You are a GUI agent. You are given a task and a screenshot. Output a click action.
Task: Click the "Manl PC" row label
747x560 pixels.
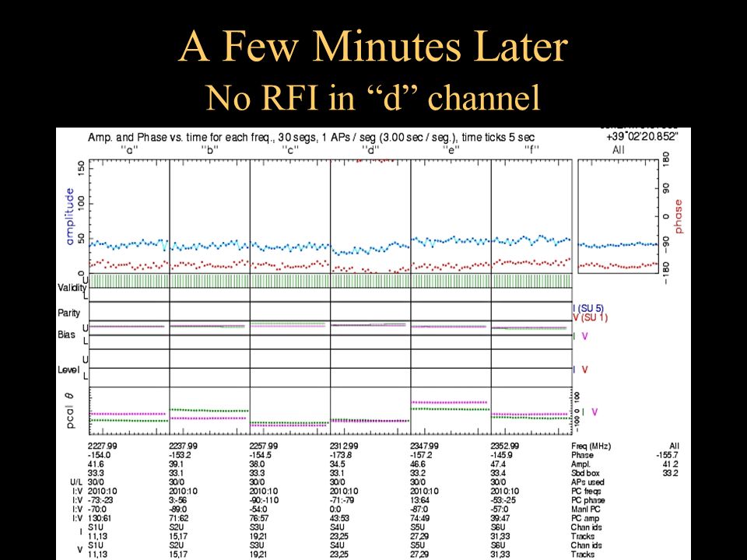coord(585,509)
